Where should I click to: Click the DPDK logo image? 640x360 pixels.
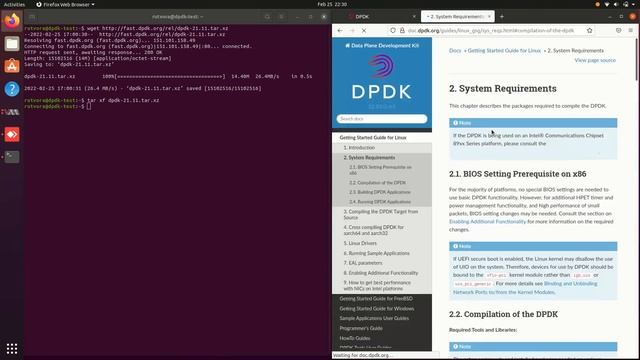point(382,78)
